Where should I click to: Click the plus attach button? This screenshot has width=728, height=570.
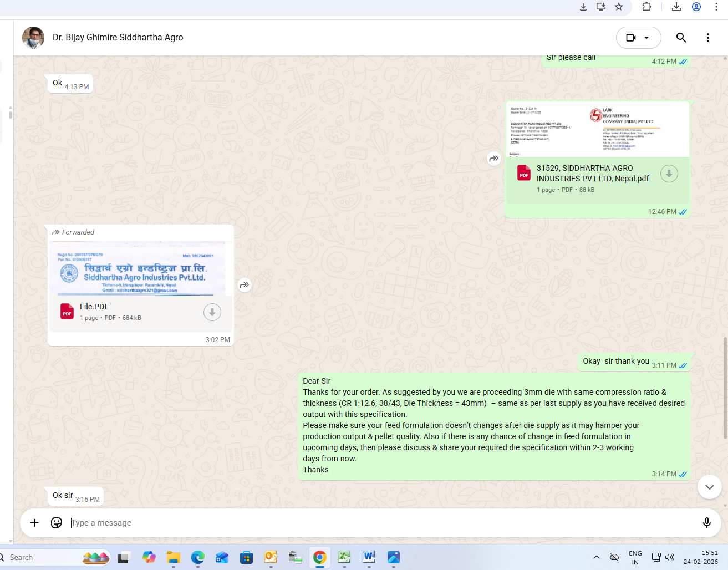click(x=34, y=523)
